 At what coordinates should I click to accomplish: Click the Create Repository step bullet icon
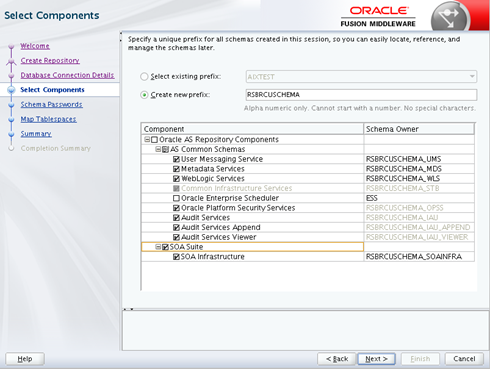(11, 61)
